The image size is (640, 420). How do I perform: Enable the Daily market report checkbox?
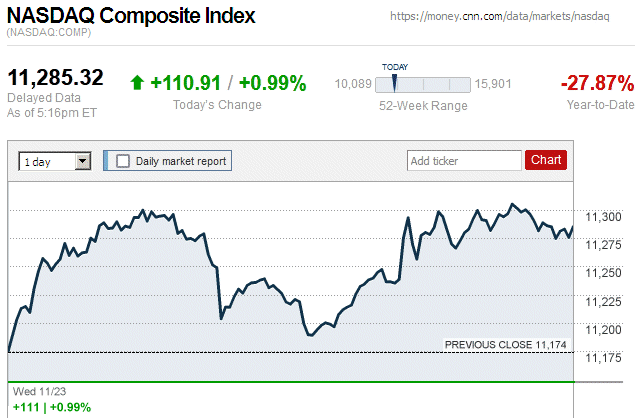[123, 160]
